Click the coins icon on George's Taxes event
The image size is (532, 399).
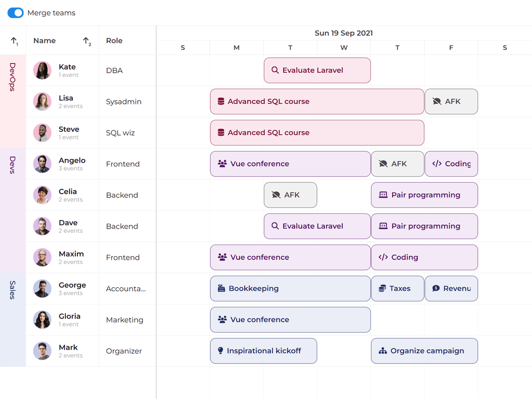tap(382, 288)
